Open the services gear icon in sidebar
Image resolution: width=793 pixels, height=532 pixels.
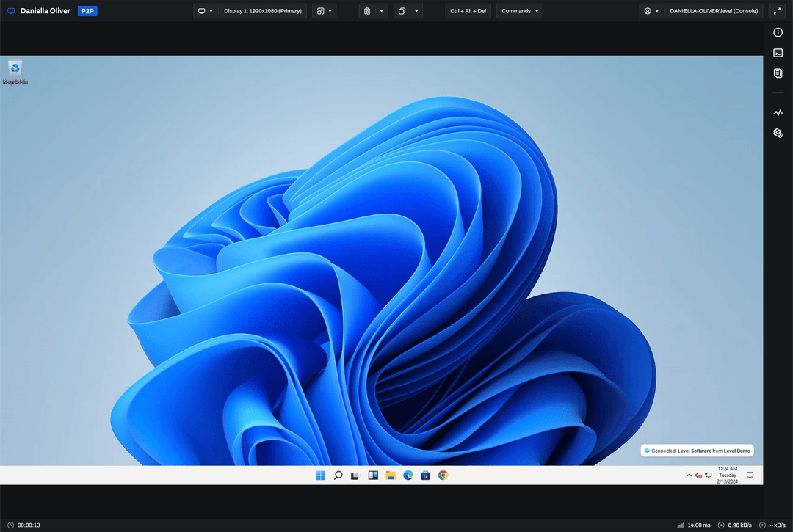(x=778, y=133)
